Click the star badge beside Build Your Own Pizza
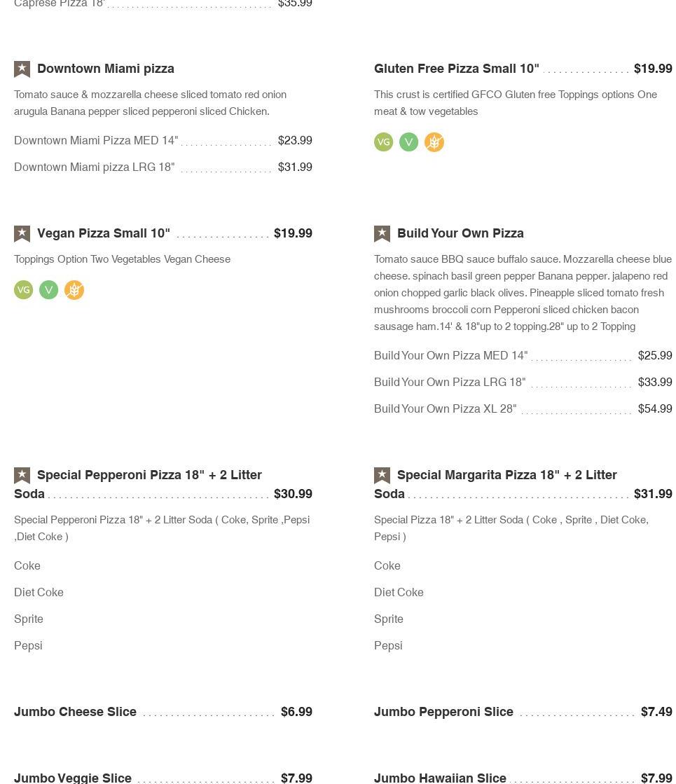 382,233
